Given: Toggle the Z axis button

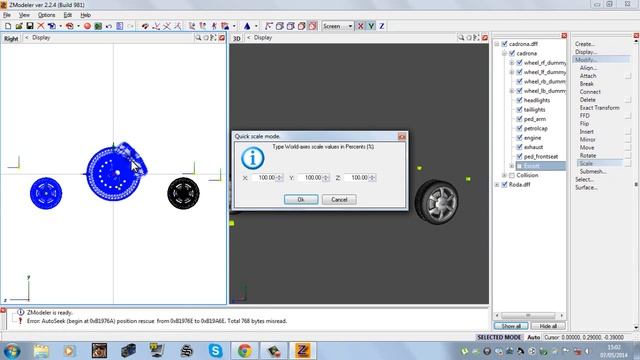Looking at the screenshot, I should point(382,26).
